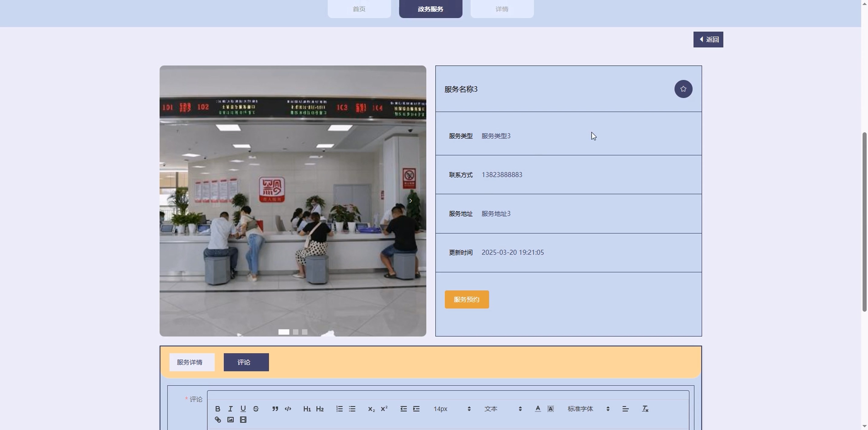Open the 文本 heading style dropdown
The image size is (868, 430).
(503, 409)
